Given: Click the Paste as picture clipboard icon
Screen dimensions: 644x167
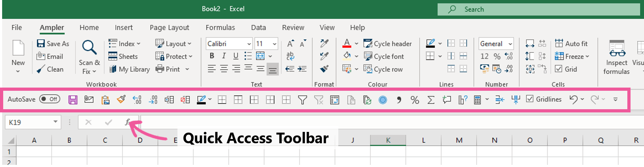Looking at the screenshot, I should click(x=105, y=100).
